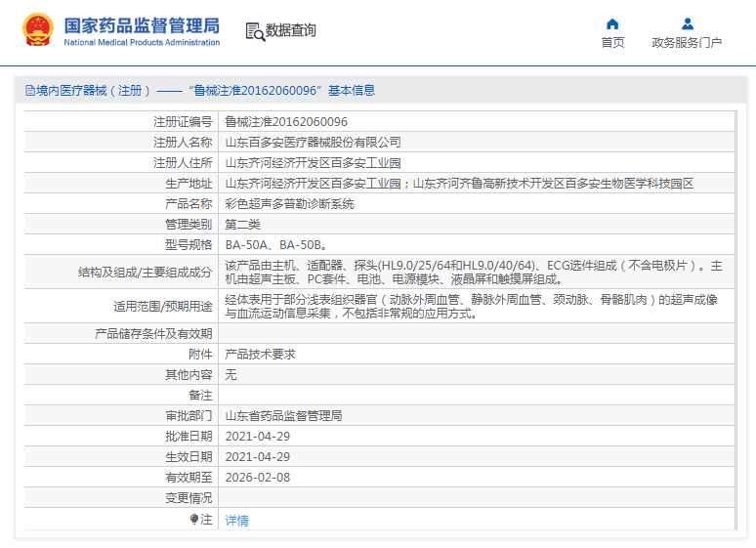The height and width of the screenshot is (548, 756).
Task: Click the national emblem logo
Action: point(38,30)
